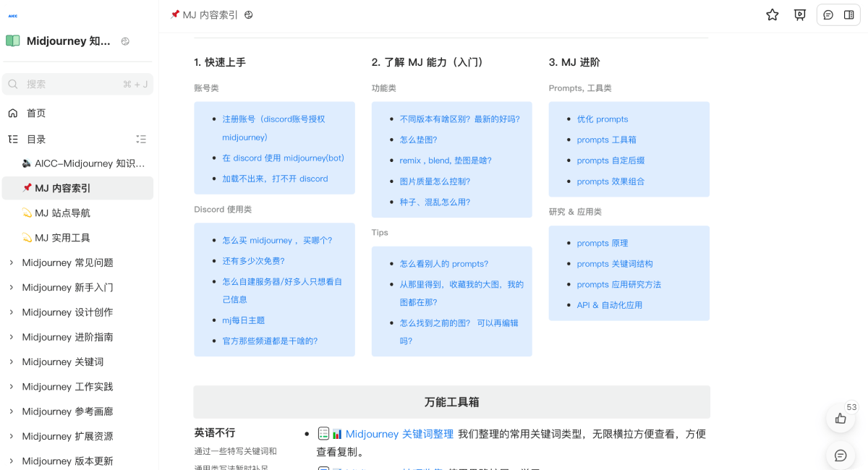Open link 还有多少次免费?
Screen dimensions: 868x470
click(x=253, y=261)
